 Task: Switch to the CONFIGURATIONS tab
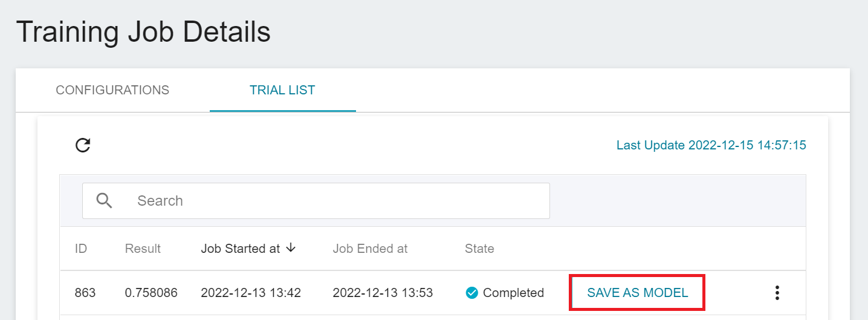click(x=112, y=90)
